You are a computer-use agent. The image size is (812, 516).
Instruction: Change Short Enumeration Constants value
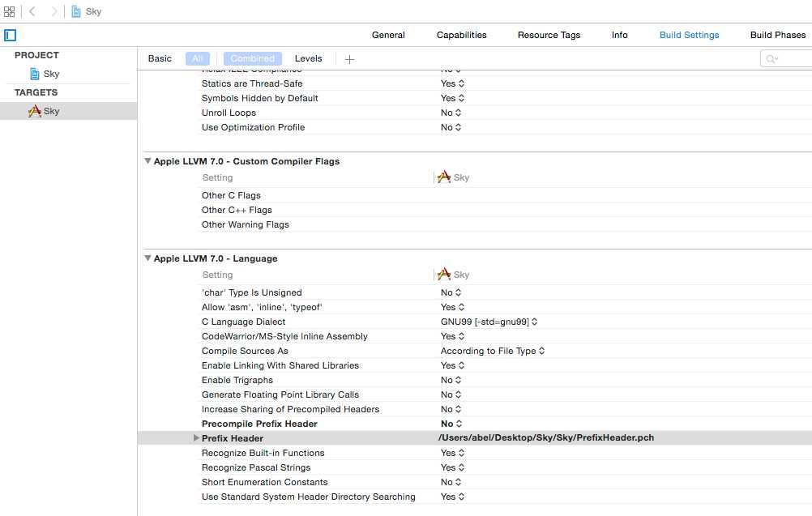(451, 481)
